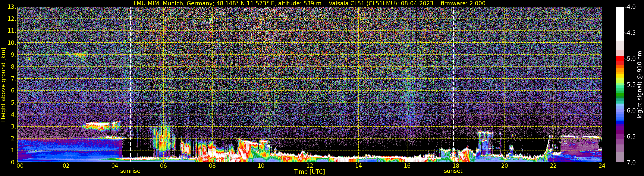Screen dimensions: 644x176
Task: Click the '16' time axis tick label
Action: click(x=407, y=166)
